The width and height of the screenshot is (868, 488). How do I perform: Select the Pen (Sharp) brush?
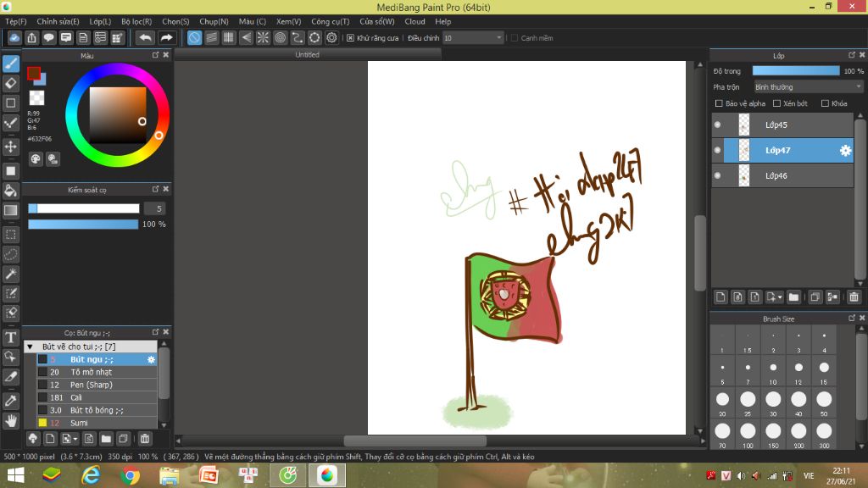point(97,385)
